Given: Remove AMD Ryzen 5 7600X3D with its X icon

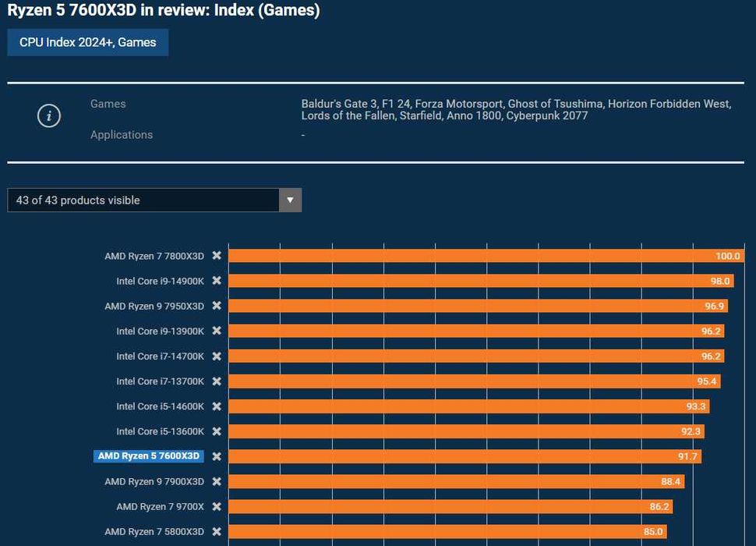Looking at the screenshot, I should tap(217, 456).
